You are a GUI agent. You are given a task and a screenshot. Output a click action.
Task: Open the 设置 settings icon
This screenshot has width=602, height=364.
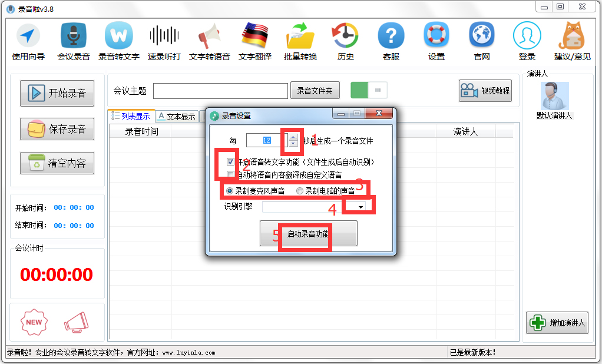tap(436, 35)
